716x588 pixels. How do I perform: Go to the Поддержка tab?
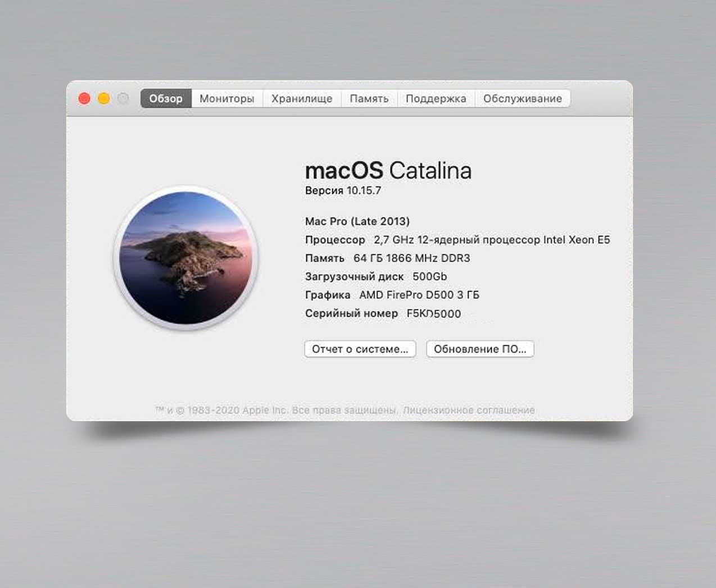tap(436, 98)
